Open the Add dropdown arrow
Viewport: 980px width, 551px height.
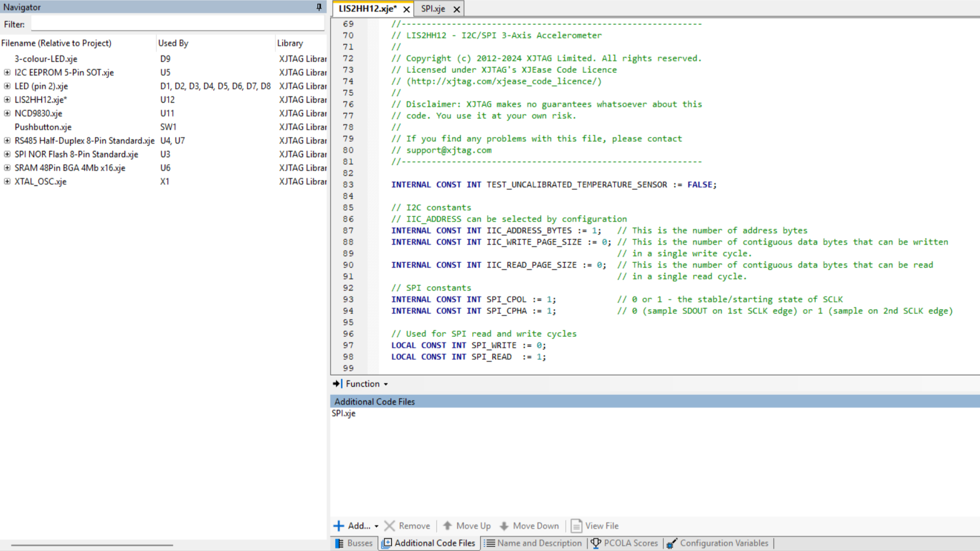click(x=376, y=526)
